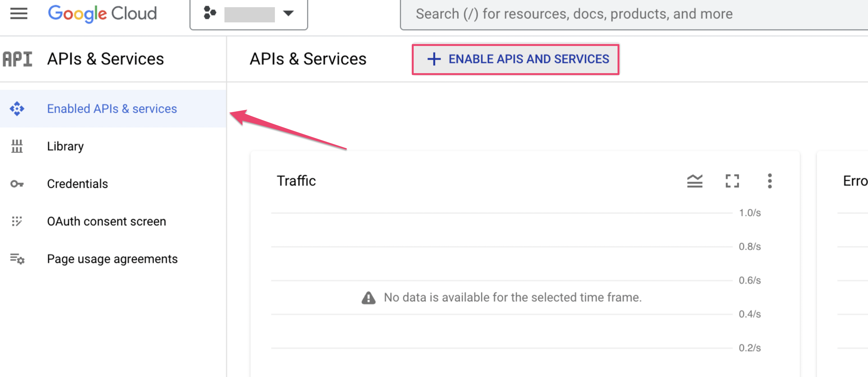Click the Library grid icon
Viewport: 868px width, 377px height.
17,146
